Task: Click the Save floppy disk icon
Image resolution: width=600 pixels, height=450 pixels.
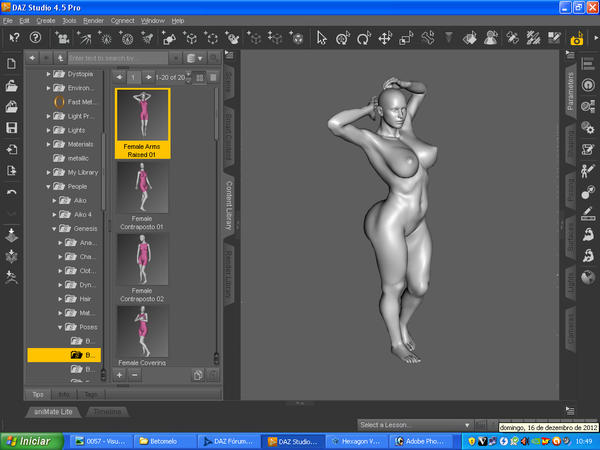Action: pyautogui.click(x=11, y=128)
